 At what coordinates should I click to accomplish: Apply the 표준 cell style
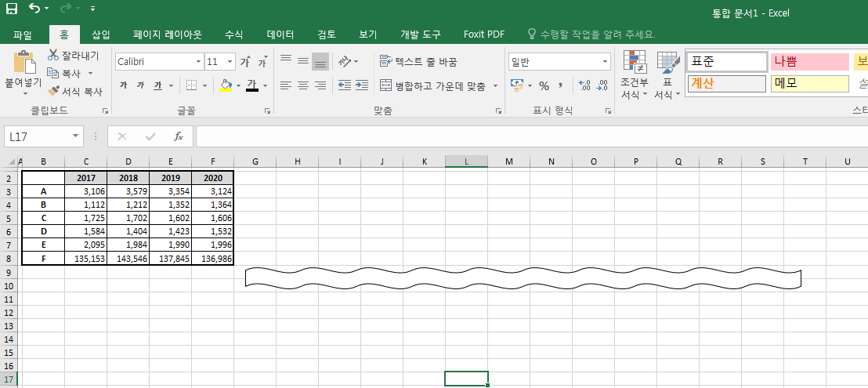[725, 61]
